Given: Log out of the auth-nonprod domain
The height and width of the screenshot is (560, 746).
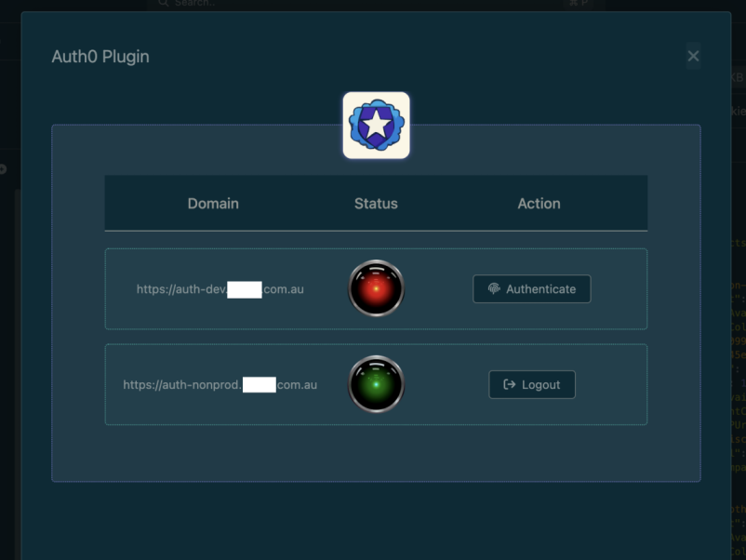Looking at the screenshot, I should 531,385.
